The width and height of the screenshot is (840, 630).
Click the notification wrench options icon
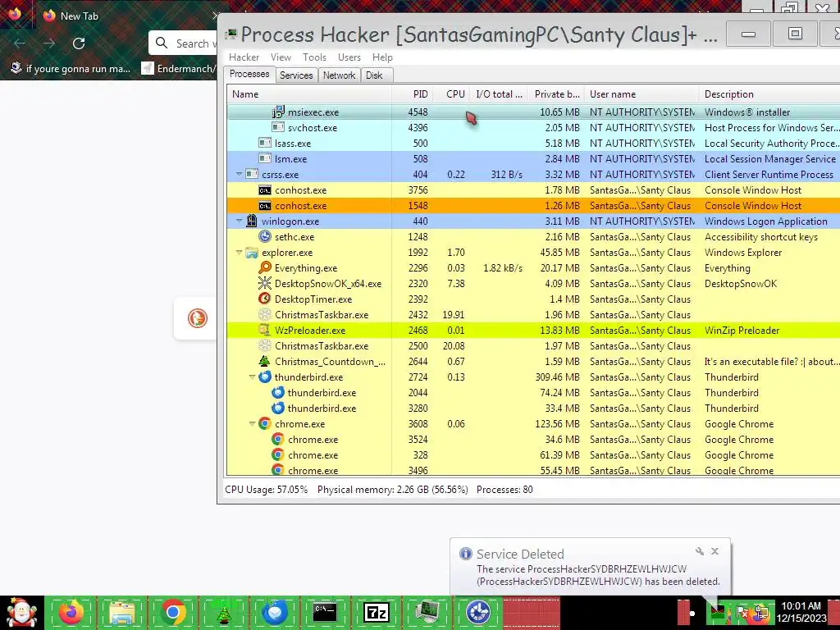pyautogui.click(x=699, y=551)
